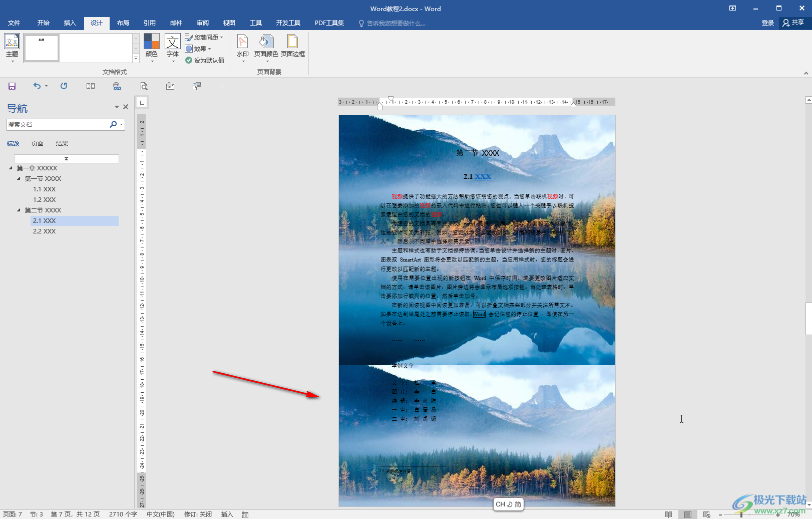Switch to the 插入 Insert tab

click(x=70, y=23)
